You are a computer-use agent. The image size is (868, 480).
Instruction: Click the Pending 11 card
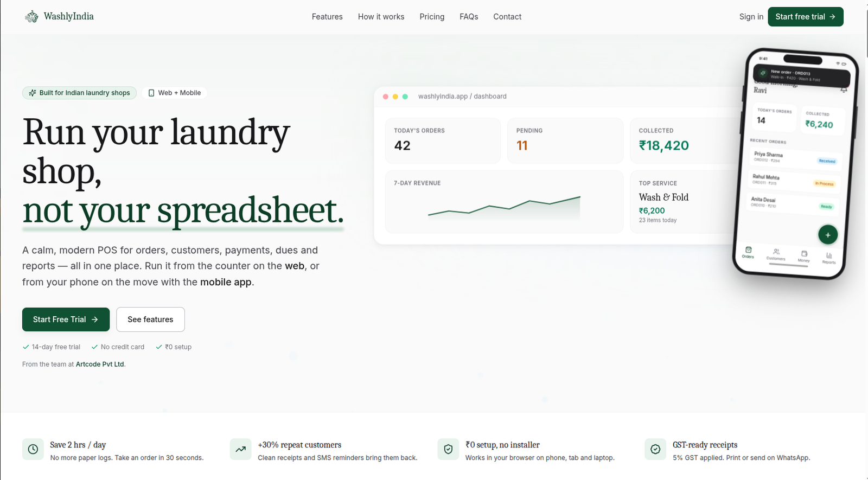click(565, 140)
